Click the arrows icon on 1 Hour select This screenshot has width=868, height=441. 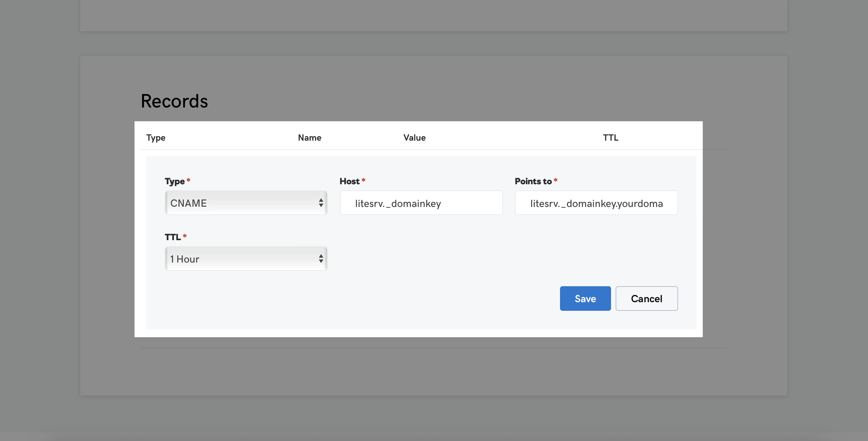point(321,259)
